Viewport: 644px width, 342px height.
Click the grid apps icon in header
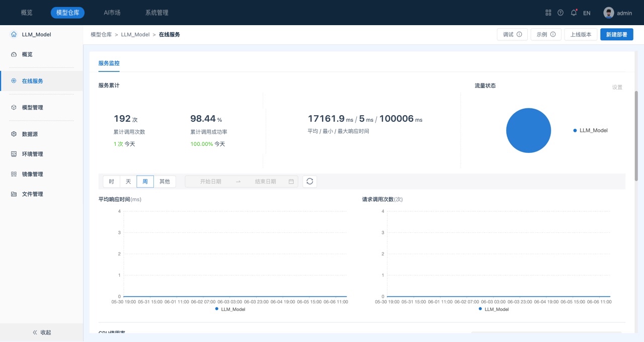(x=548, y=13)
